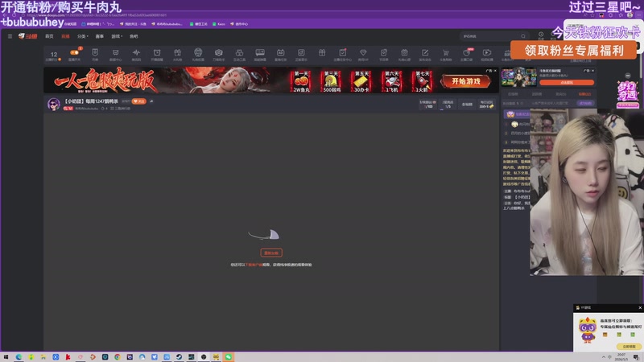This screenshot has width=644, height=362.
Task: Click the 开始游戏 banner button
Action: (466, 81)
